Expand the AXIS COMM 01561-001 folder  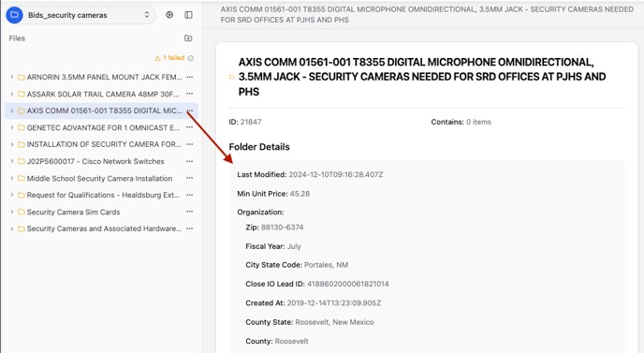[11, 110]
